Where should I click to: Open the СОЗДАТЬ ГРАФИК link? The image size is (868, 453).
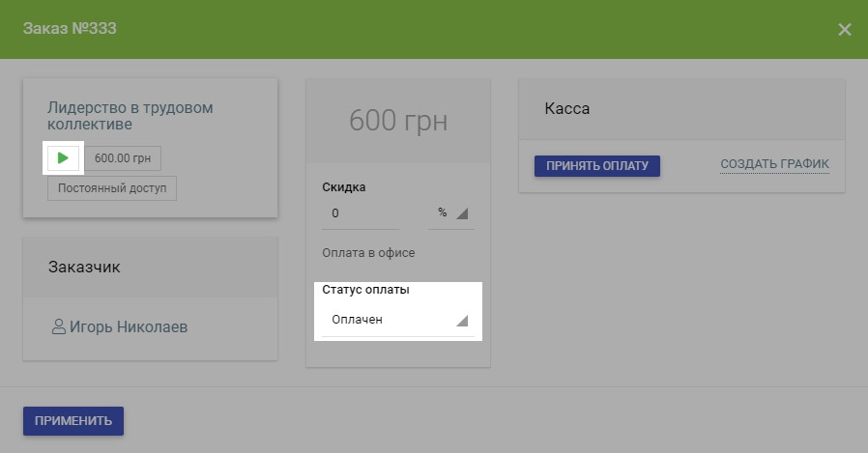[x=774, y=165]
